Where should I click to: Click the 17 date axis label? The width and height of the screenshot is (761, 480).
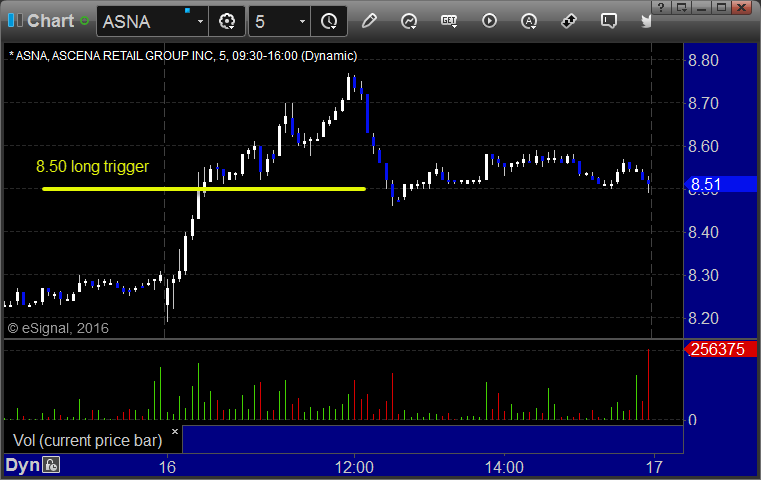654,467
